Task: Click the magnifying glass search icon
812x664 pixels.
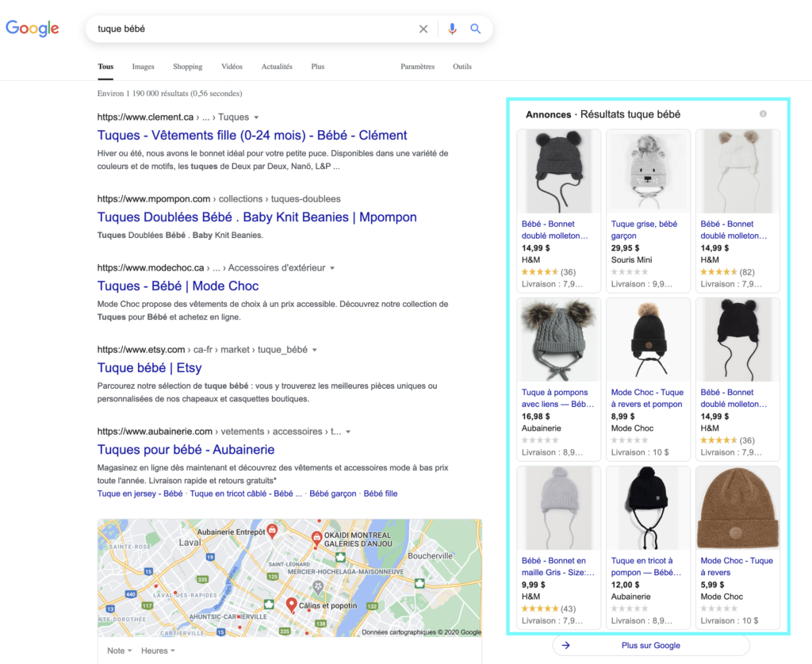Action: pos(476,29)
